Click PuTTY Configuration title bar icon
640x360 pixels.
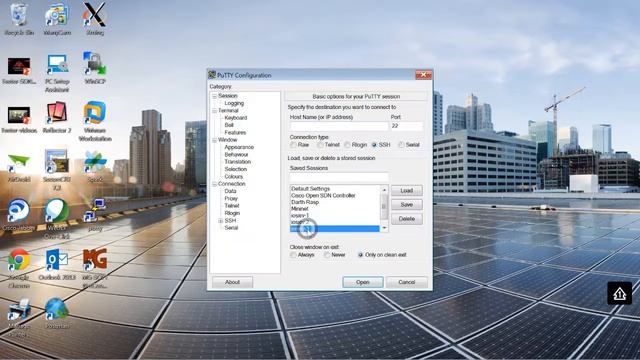(212, 75)
